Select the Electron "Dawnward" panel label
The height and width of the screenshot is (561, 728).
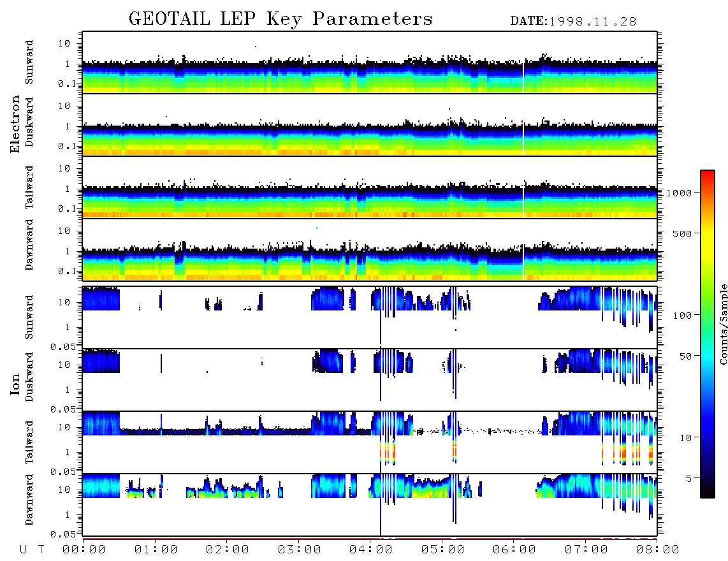[x=29, y=245]
